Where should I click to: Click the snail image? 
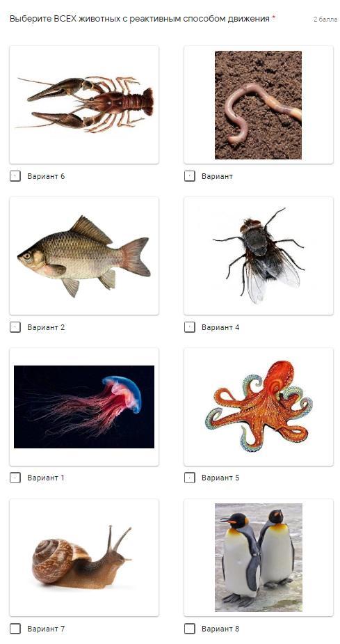click(84, 558)
